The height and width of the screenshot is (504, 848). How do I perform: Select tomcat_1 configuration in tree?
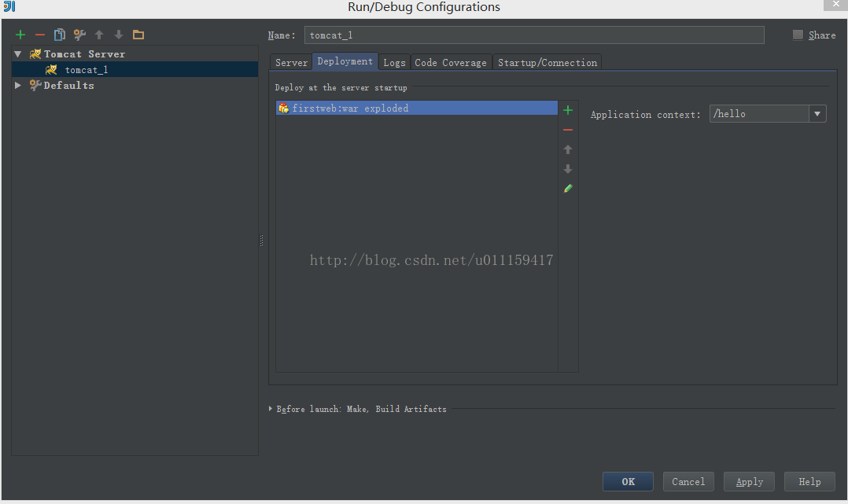[135, 69]
